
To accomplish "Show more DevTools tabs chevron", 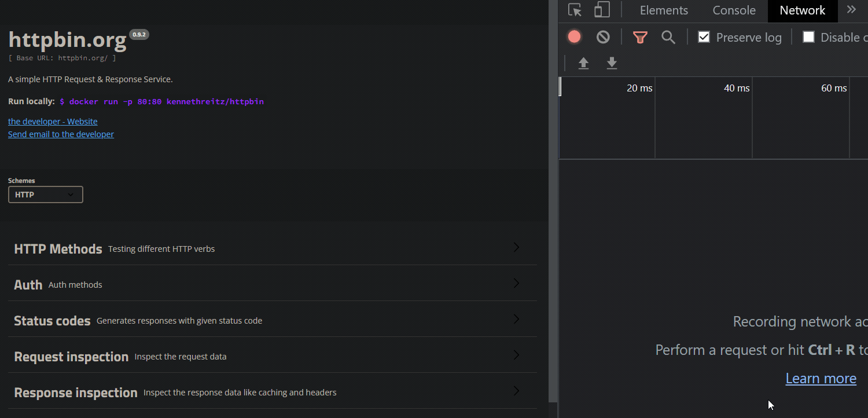I will (x=851, y=10).
